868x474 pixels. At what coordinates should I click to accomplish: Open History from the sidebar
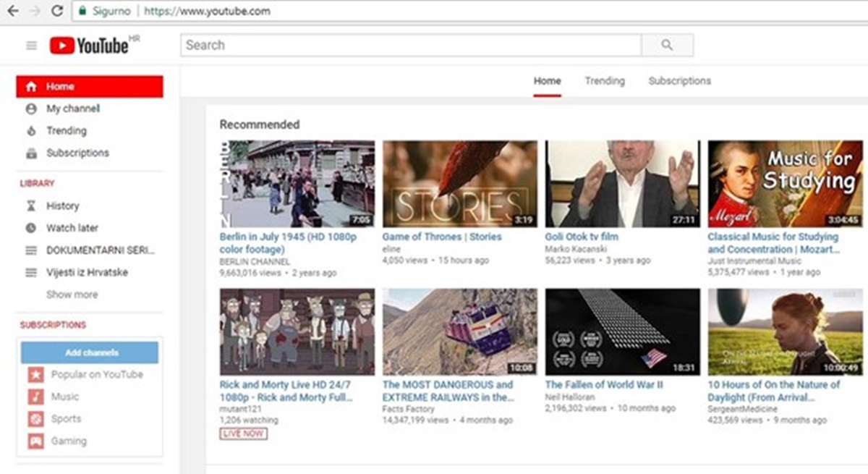(62, 206)
